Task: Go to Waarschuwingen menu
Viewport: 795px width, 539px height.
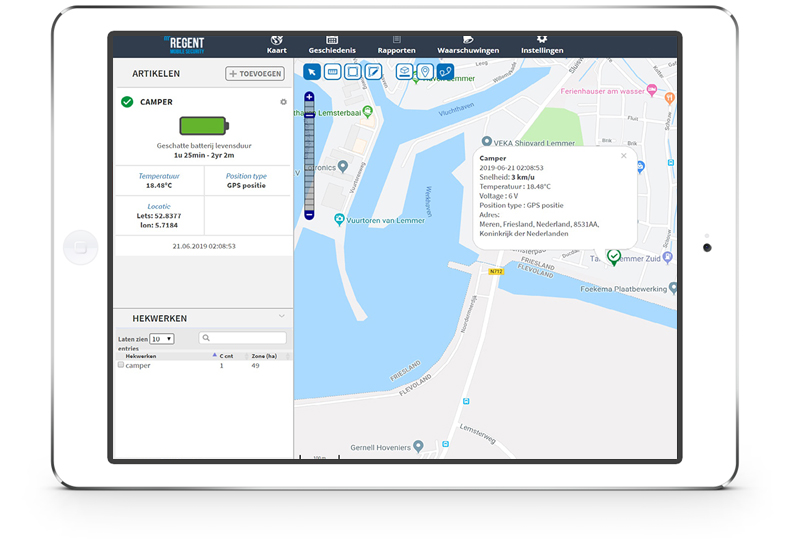Action: point(468,45)
